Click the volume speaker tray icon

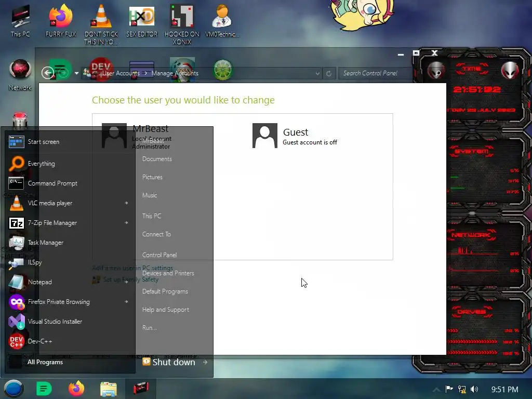(x=474, y=389)
